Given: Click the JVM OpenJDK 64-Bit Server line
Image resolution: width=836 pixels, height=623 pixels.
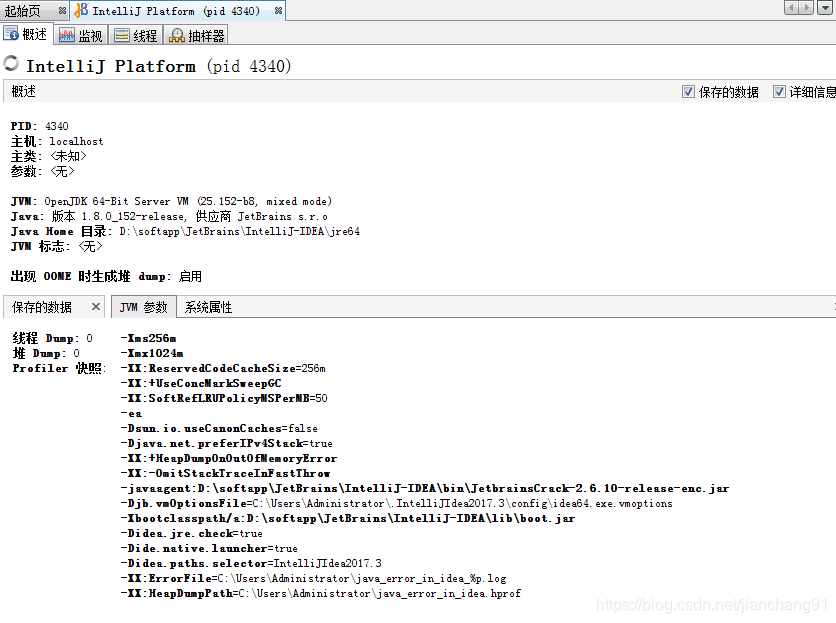Looking at the screenshot, I should pyautogui.click(x=171, y=201).
